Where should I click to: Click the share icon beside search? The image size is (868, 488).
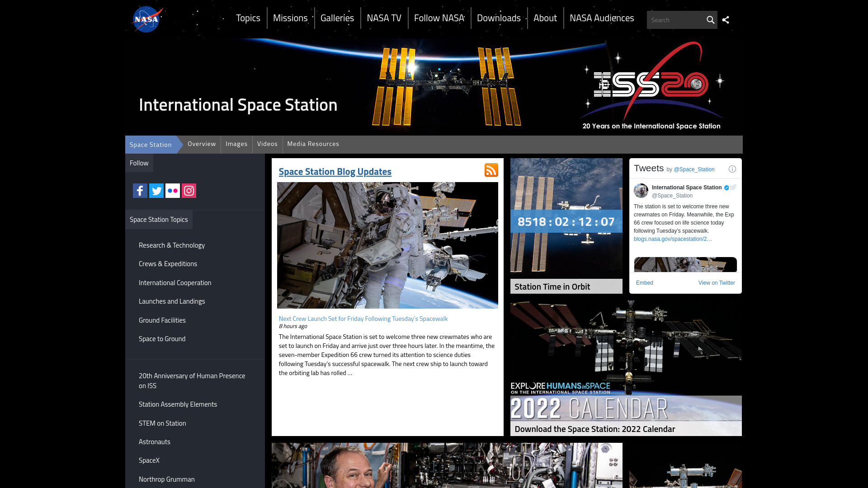pos(726,20)
